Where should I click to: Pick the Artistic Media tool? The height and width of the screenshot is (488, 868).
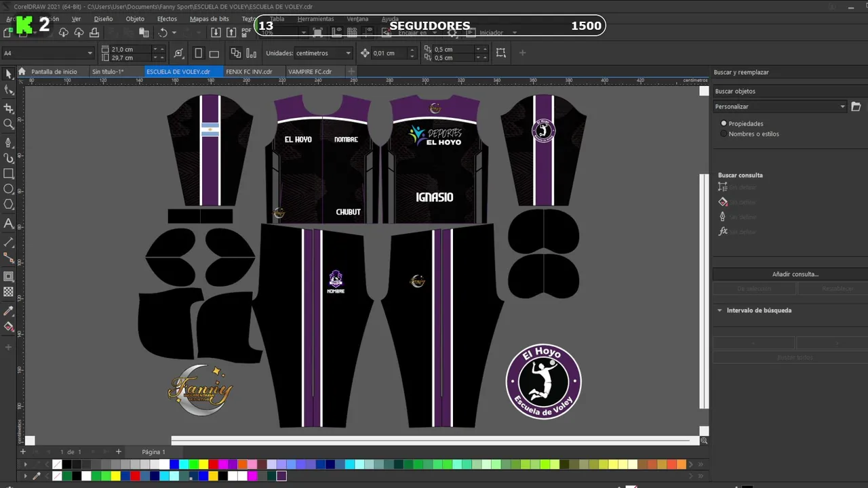pyautogui.click(x=8, y=158)
